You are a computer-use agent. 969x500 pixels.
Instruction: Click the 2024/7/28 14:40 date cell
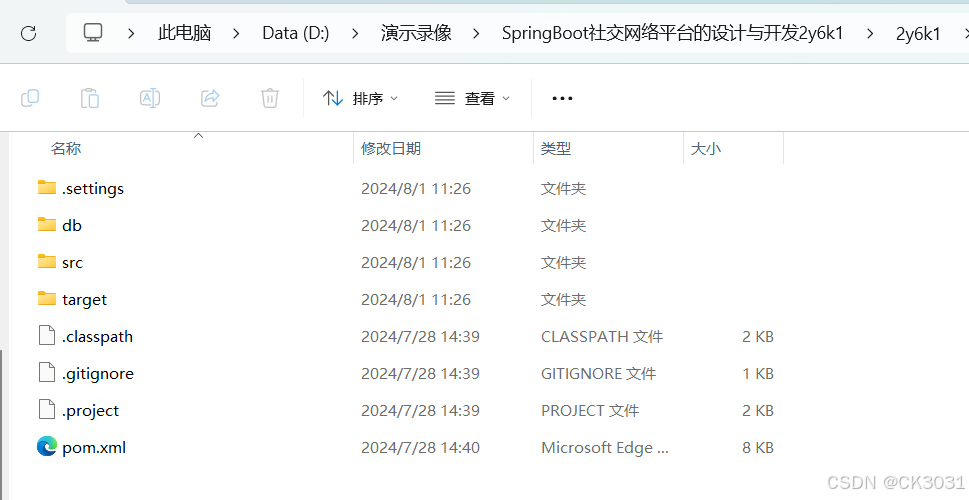(420, 448)
